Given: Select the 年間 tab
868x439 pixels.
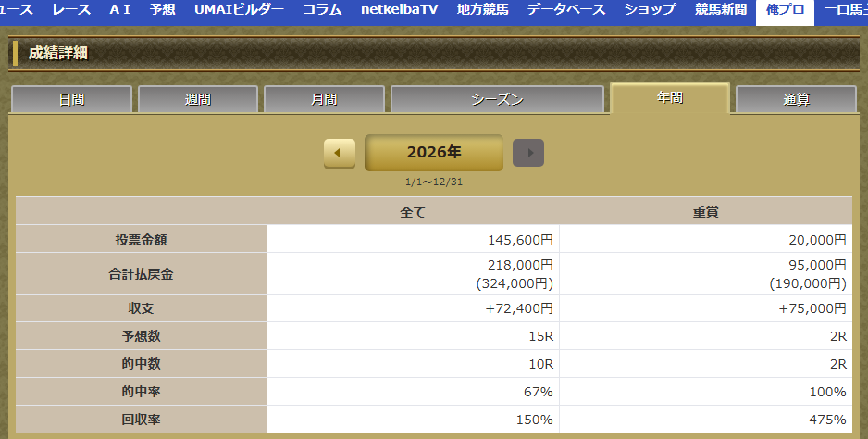Looking at the screenshot, I should click(670, 98).
